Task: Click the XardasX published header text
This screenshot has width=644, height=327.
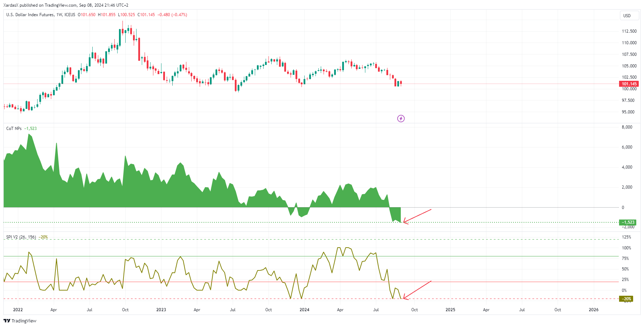Action: 66,5
